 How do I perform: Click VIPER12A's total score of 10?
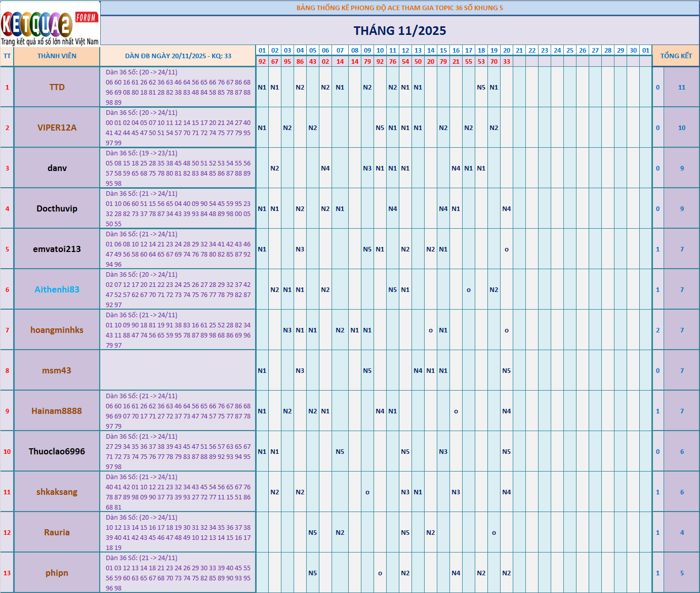pos(681,128)
